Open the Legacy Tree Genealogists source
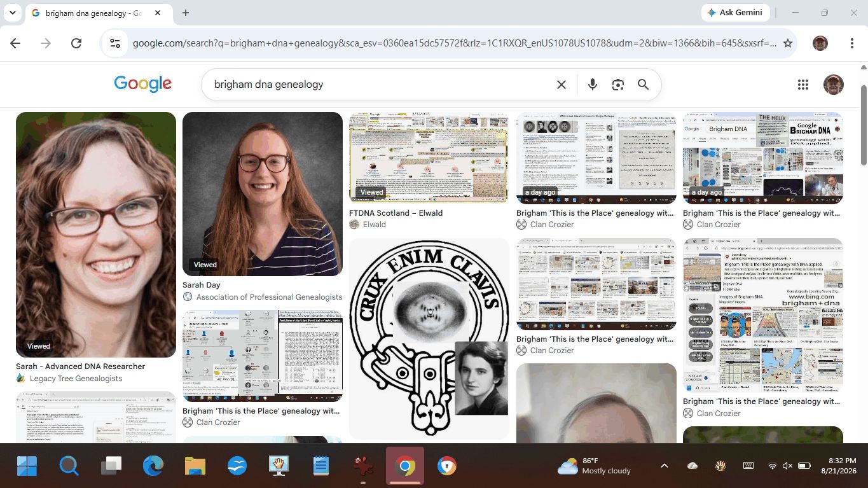Screen dimensions: 868x488 point(69,379)
